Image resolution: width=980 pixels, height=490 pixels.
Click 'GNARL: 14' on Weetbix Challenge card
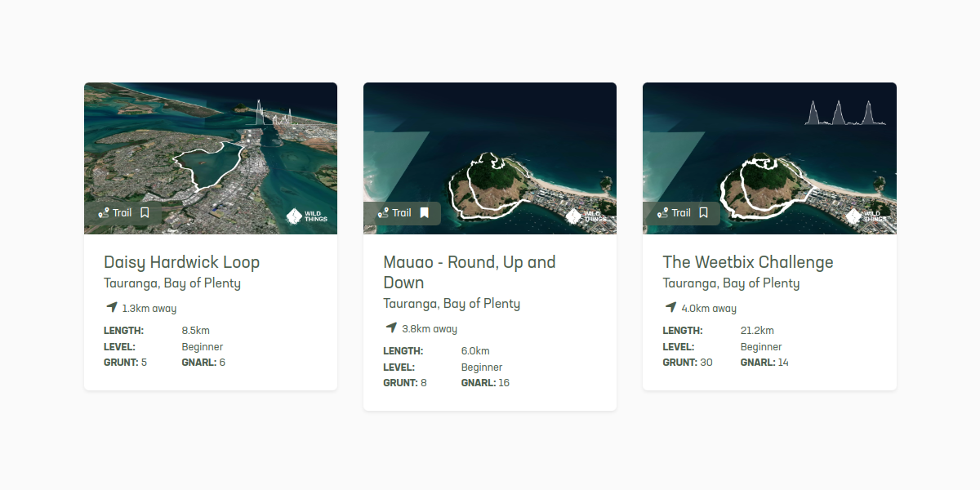point(764,363)
